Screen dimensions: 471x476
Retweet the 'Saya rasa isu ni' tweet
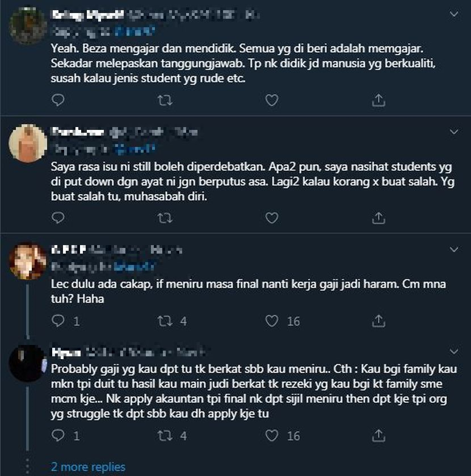pyautogui.click(x=165, y=218)
